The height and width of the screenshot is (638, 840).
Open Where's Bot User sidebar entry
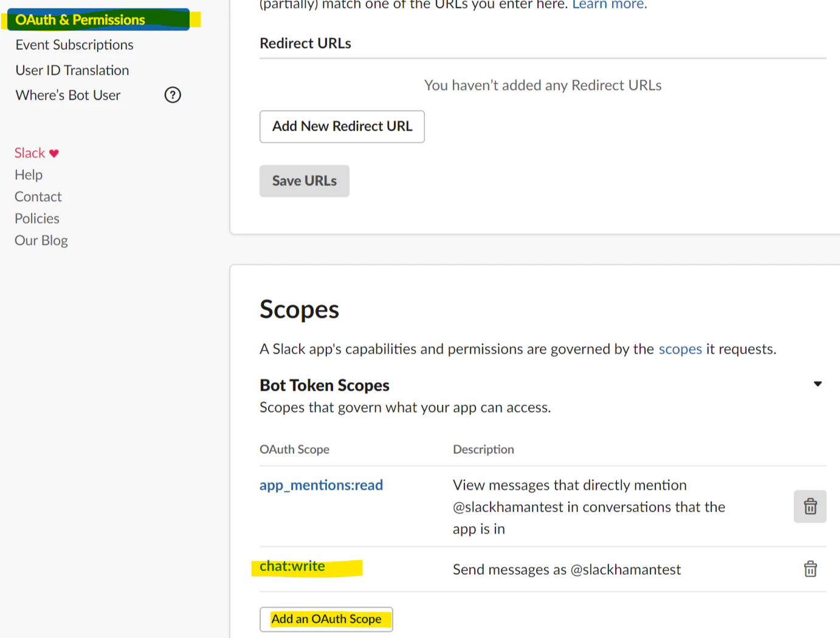coord(68,95)
